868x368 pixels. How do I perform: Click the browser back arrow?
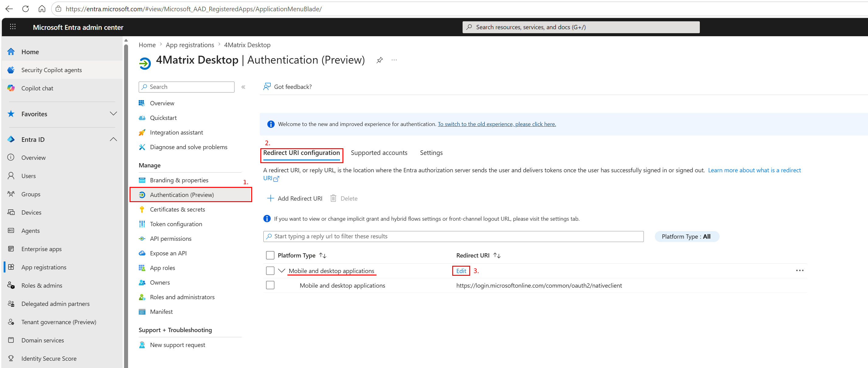coord(9,9)
